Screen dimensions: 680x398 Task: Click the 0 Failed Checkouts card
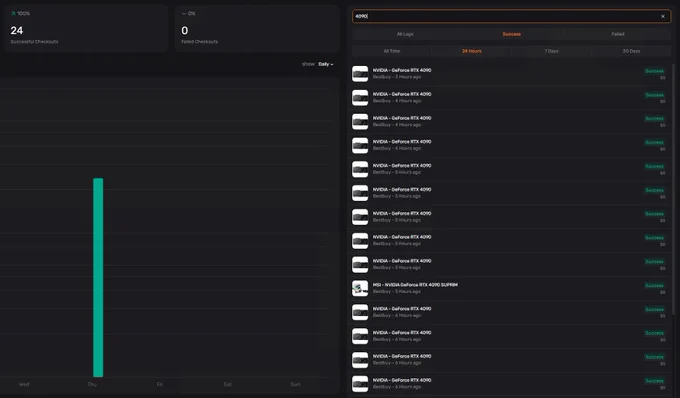coord(257,29)
